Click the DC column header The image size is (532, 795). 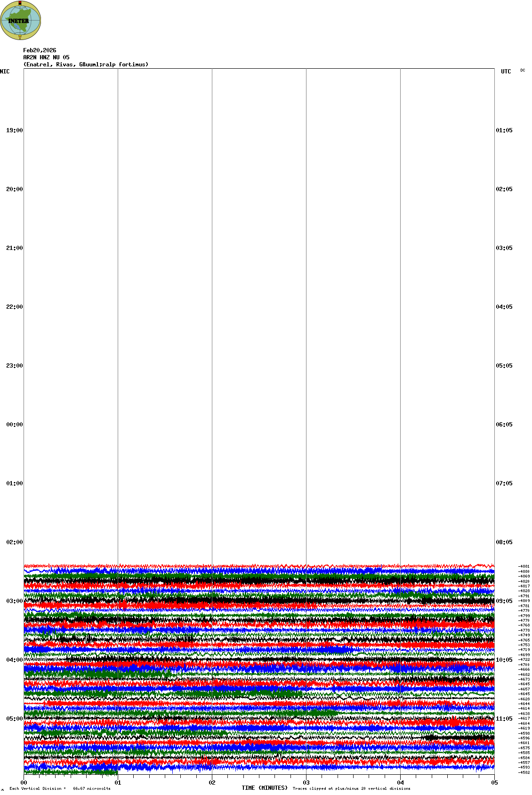[523, 71]
